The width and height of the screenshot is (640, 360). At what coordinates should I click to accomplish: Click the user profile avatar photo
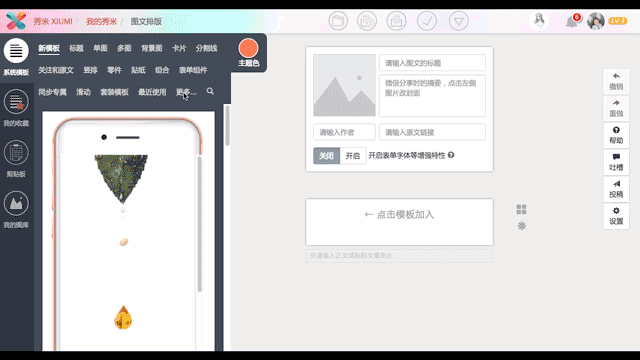pyautogui.click(x=596, y=21)
